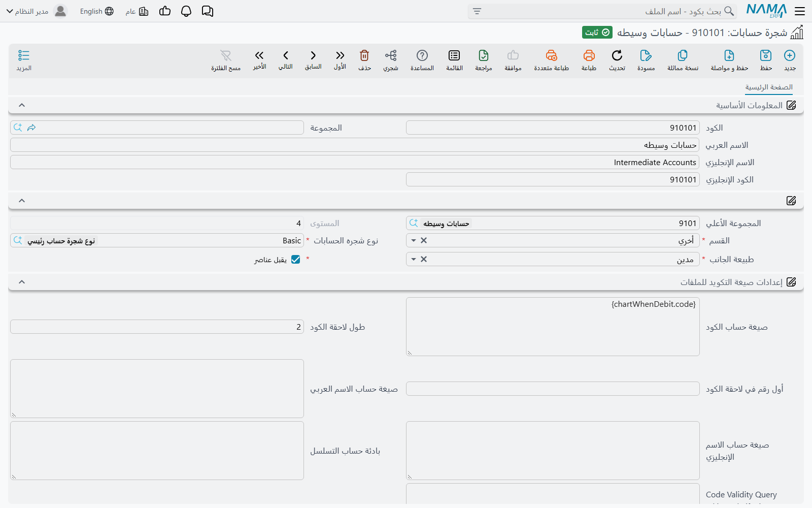Click أول رقم في لاحقة الكود field
Screen dimensions: 812x508
(553, 389)
